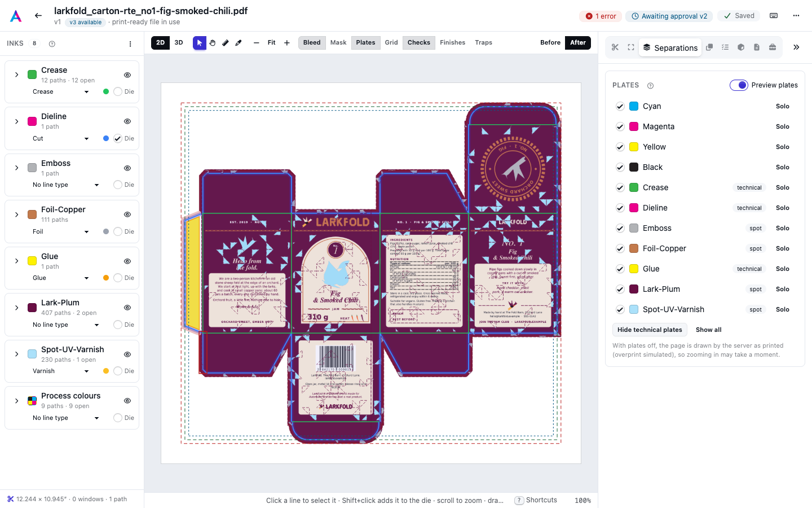Click the Spot-UV-Varnish plate colour swatch
The width and height of the screenshot is (812, 508).
[x=634, y=309]
